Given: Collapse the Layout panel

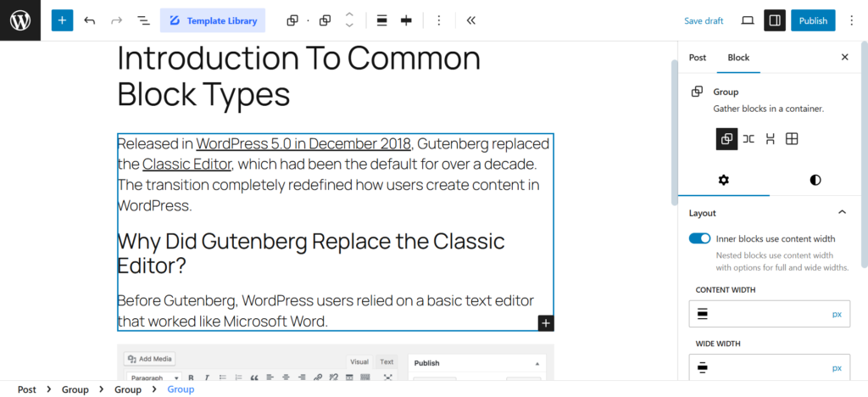Looking at the screenshot, I should tap(842, 213).
